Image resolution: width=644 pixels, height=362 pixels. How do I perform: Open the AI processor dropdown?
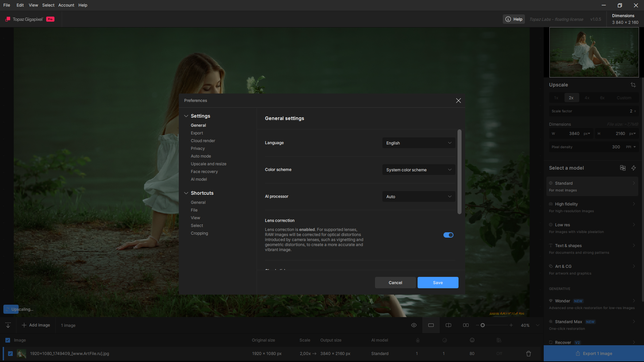418,197
